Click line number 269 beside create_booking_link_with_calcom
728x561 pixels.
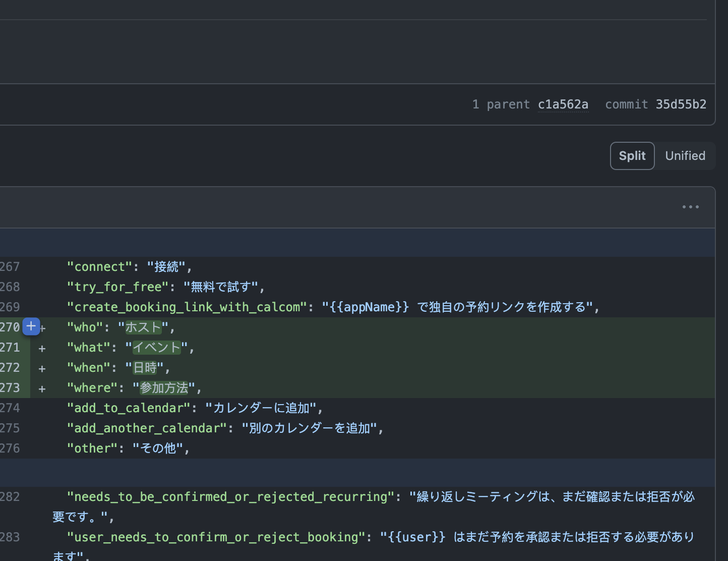click(x=10, y=307)
